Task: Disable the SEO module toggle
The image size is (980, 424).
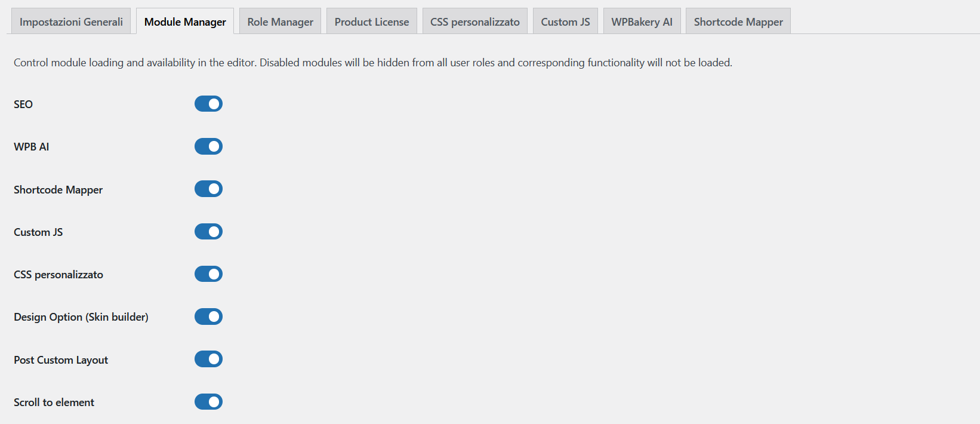Action: pyautogui.click(x=208, y=104)
